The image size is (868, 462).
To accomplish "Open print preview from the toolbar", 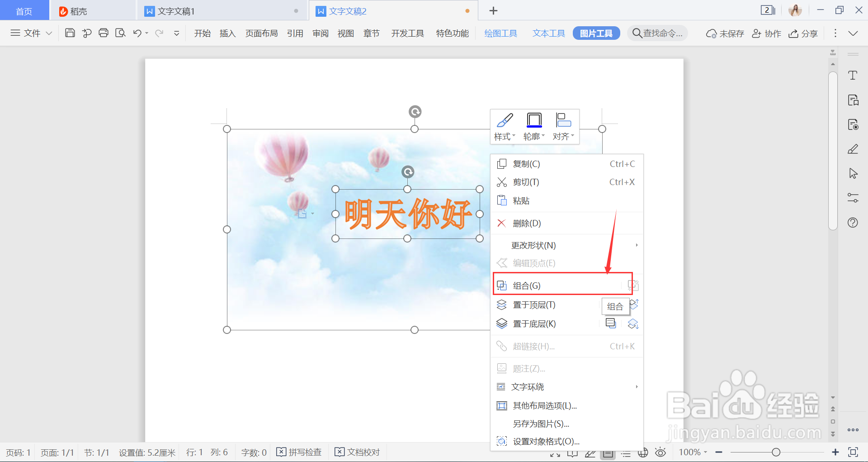I will 120,33.
